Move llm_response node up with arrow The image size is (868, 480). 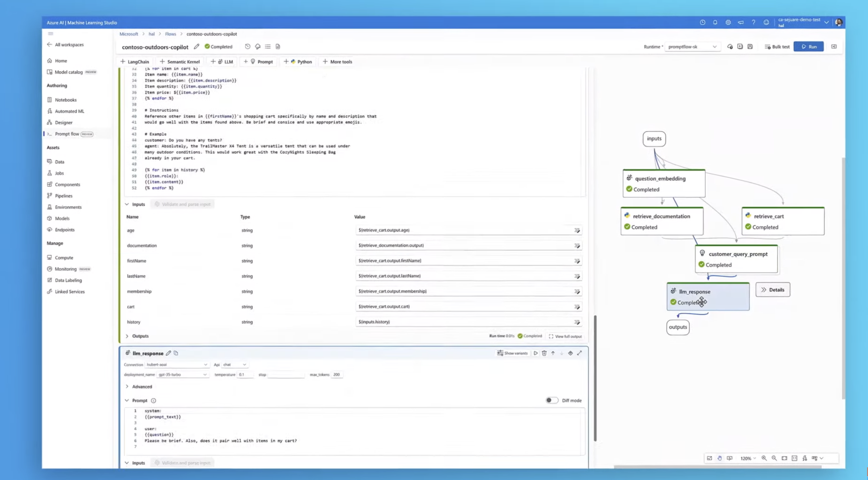[x=553, y=353]
